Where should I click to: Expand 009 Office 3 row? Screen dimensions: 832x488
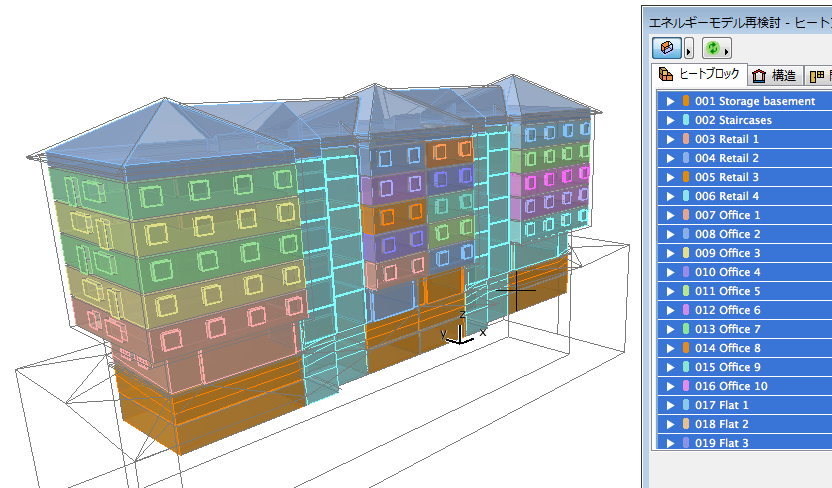670,254
